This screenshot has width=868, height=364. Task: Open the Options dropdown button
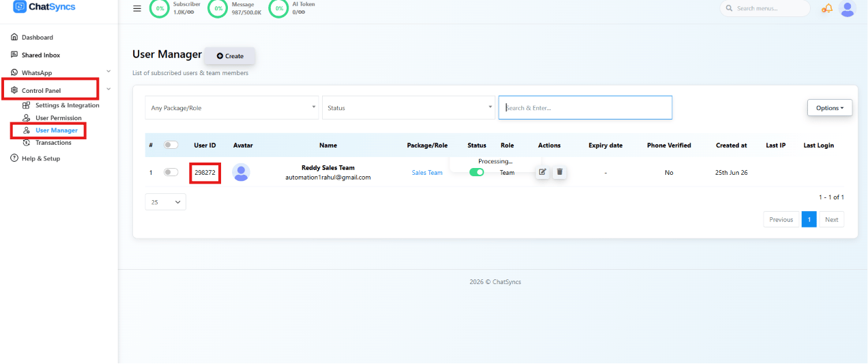tap(830, 108)
